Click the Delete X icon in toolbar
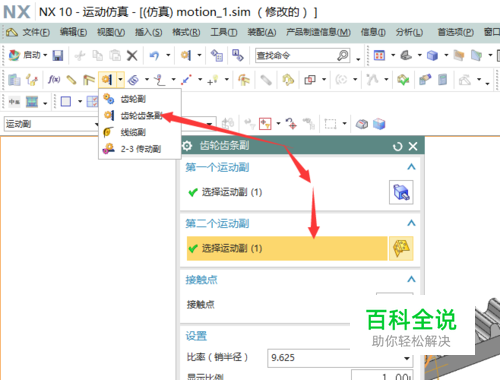 [132, 55]
